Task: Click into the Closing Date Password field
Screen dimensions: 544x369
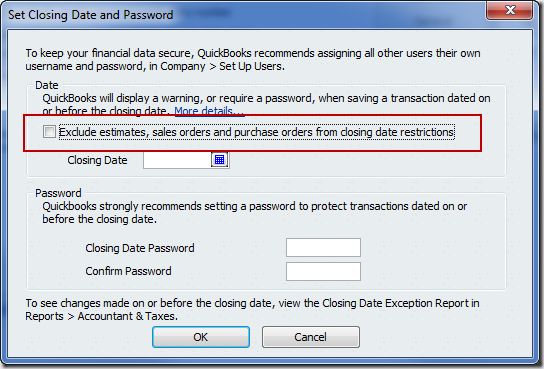Action: point(323,248)
